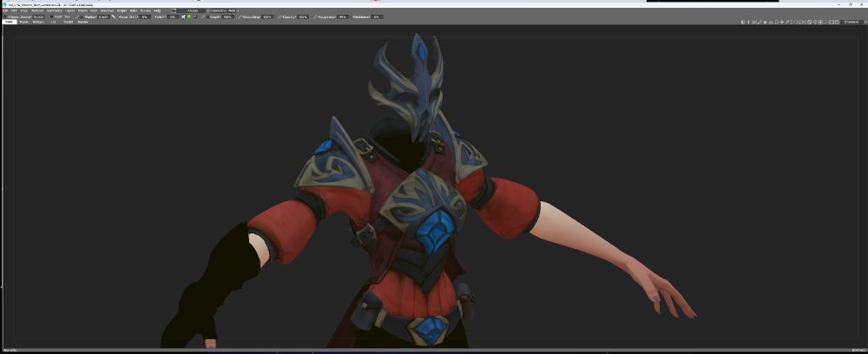Toggle pen pressure icon beside Opacity

(279, 17)
